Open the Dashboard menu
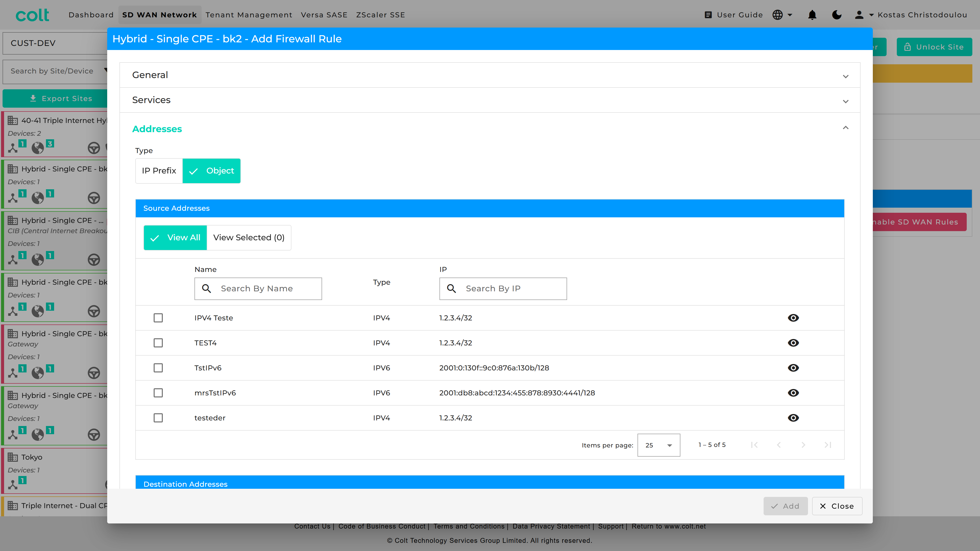The width and height of the screenshot is (980, 551). click(x=91, y=15)
